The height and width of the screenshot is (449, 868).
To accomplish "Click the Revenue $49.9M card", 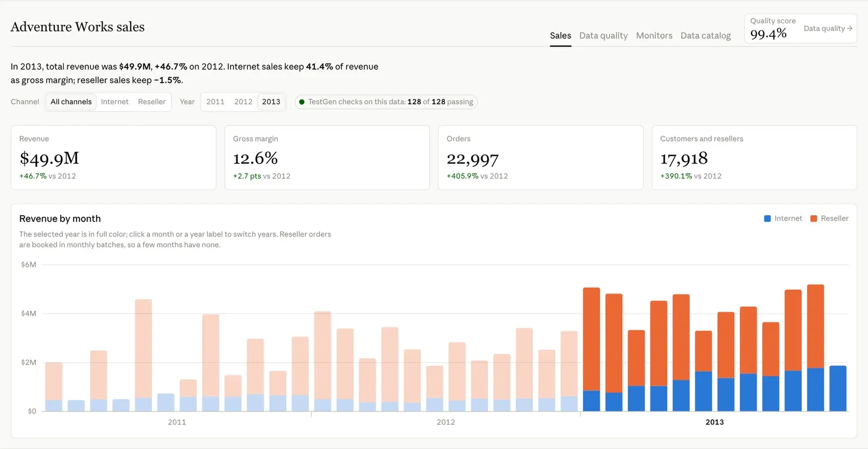I will point(113,158).
